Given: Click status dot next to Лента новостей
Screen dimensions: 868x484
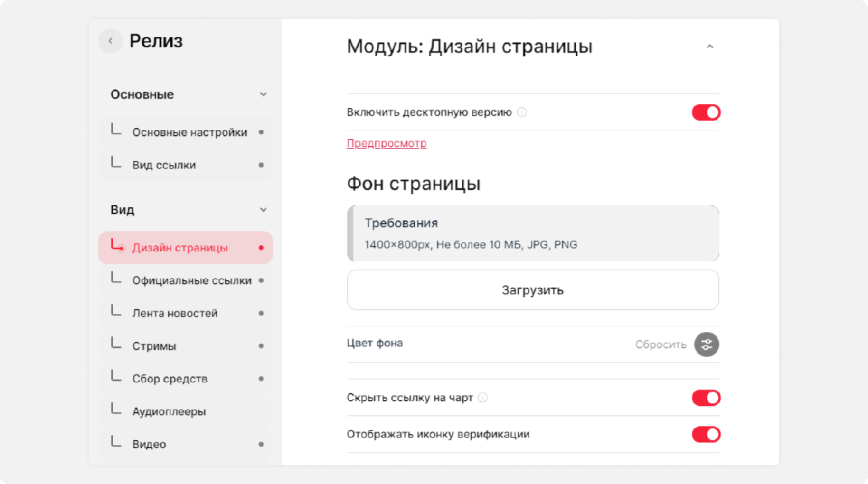Looking at the screenshot, I should tap(261, 313).
